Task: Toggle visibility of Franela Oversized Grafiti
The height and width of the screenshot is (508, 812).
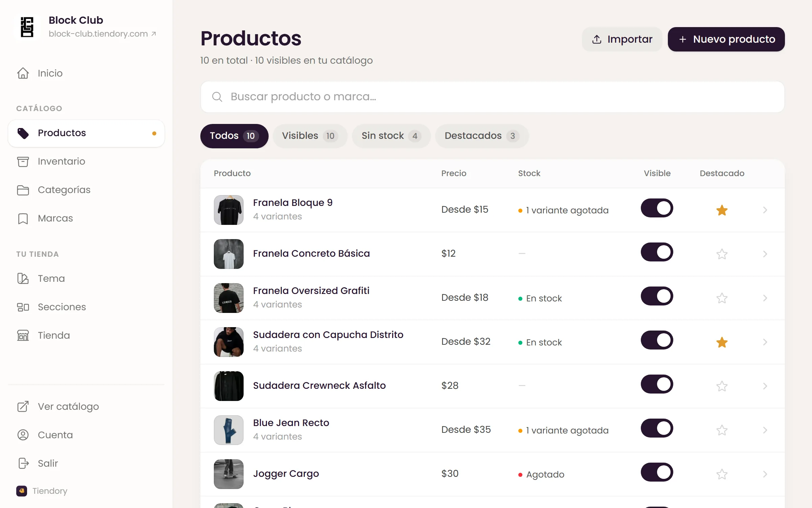Action: point(657,296)
